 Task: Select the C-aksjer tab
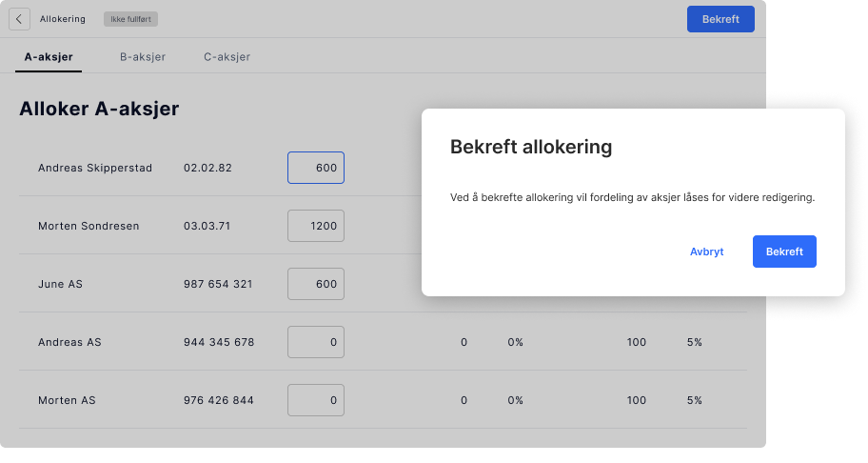227,57
